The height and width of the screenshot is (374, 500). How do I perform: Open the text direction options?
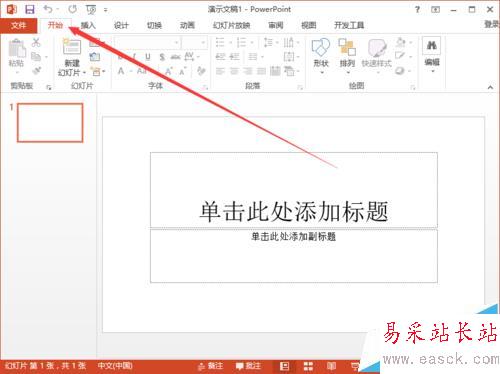pyautogui.click(x=291, y=43)
